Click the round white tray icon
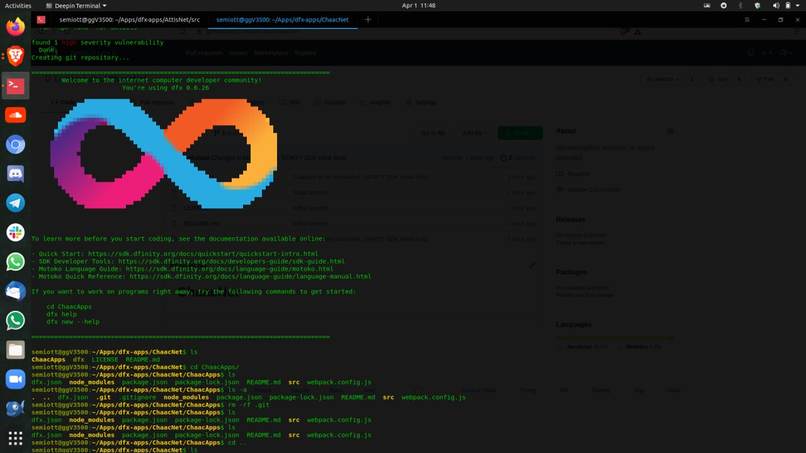 click(x=723, y=6)
